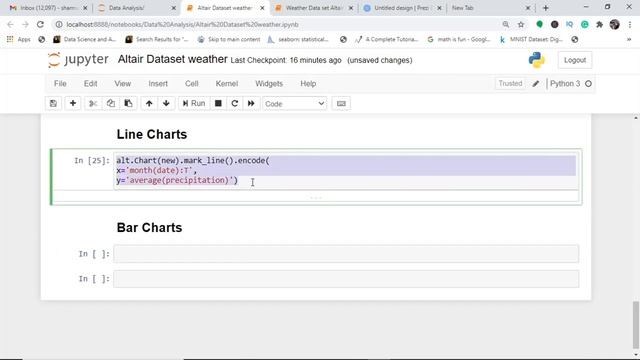Select the Bar Charts heading cell
Image resolution: width=640 pixels, height=360 pixels.
(149, 227)
